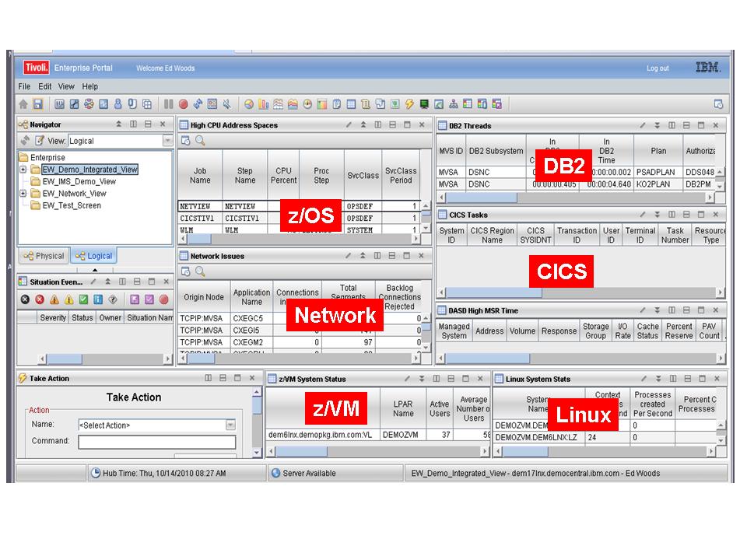
Task: Add a Plot Chart view from toolbar
Action: click(279, 103)
